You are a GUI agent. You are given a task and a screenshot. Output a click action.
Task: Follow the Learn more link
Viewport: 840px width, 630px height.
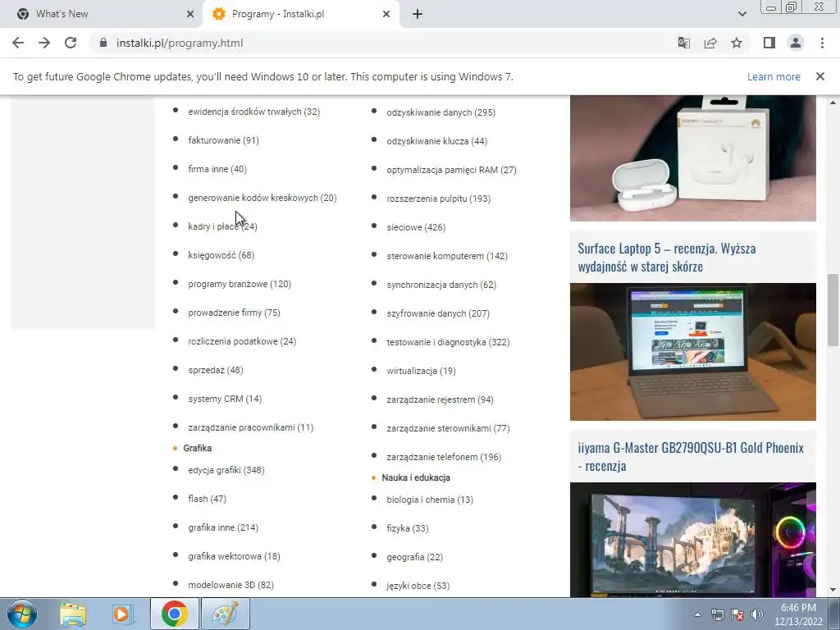point(774,76)
